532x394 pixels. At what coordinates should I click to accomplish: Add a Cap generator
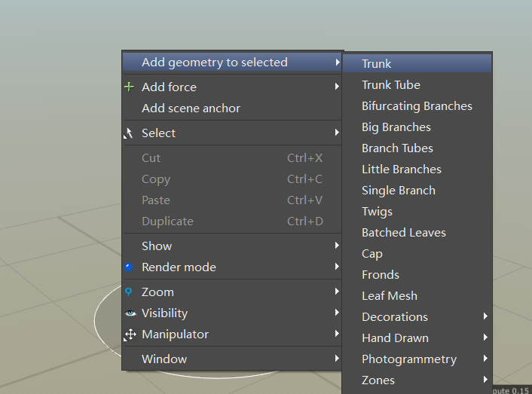click(x=417, y=254)
